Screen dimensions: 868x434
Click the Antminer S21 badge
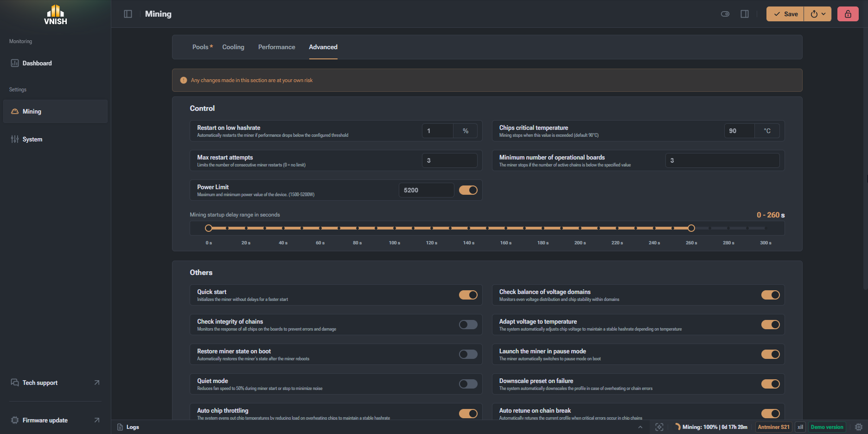(x=773, y=427)
